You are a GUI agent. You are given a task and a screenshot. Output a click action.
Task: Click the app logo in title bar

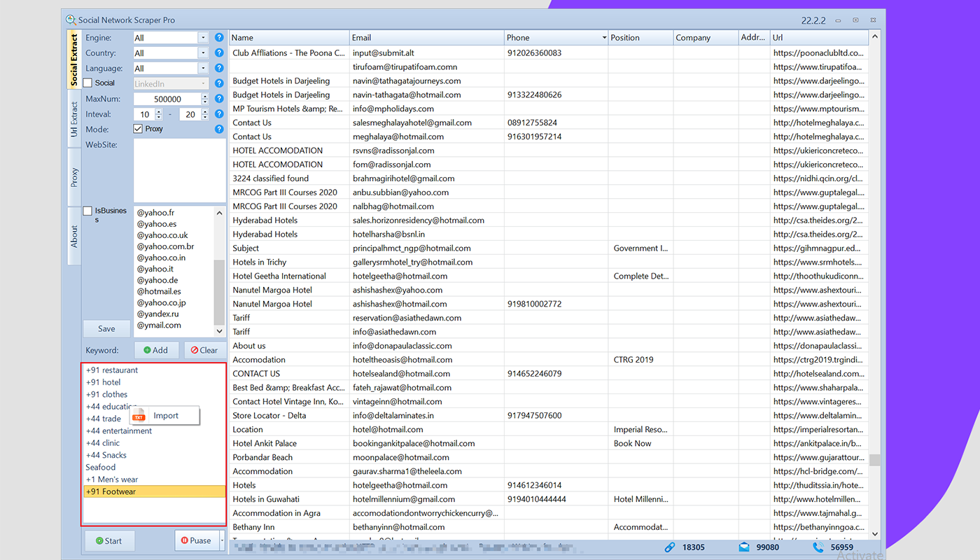click(70, 20)
